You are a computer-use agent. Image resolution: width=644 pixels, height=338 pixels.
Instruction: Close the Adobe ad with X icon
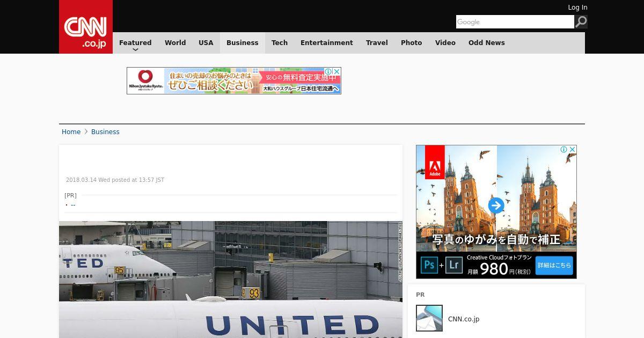[573, 149]
